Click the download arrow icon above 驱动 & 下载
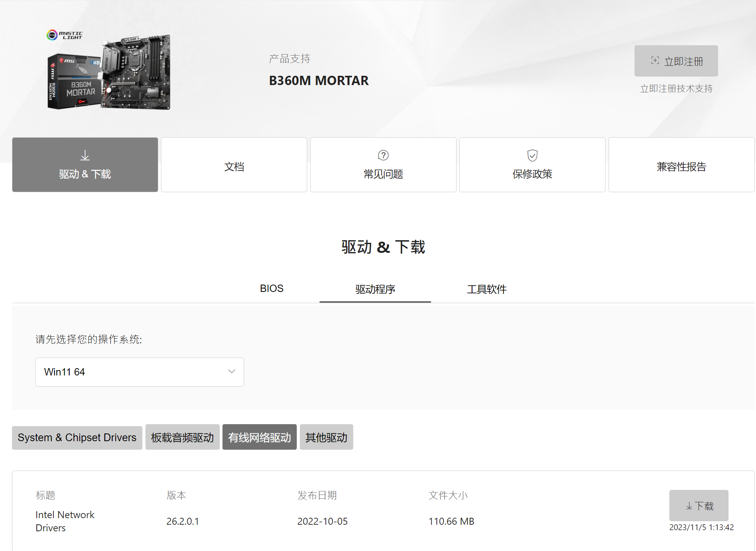The height and width of the screenshot is (551, 756). 85,155
